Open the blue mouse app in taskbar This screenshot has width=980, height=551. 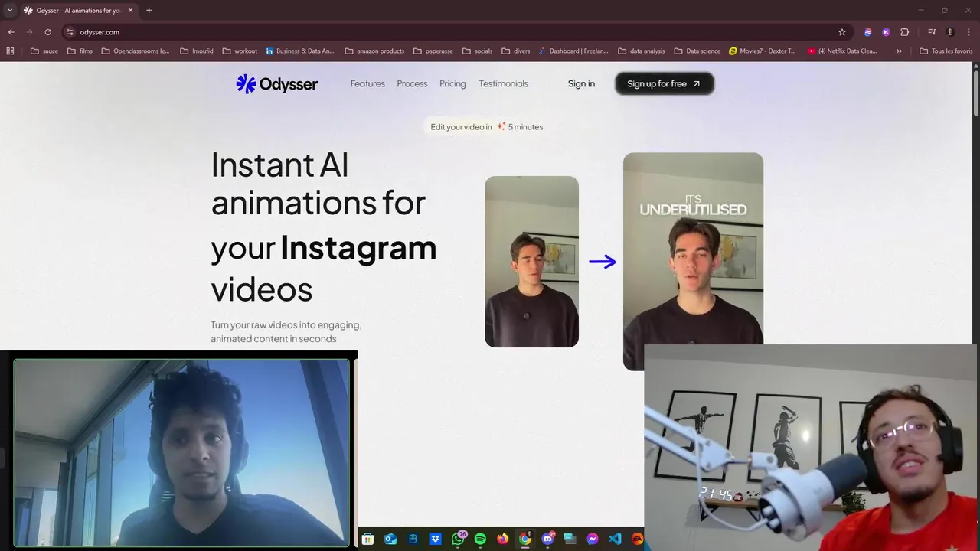click(413, 539)
